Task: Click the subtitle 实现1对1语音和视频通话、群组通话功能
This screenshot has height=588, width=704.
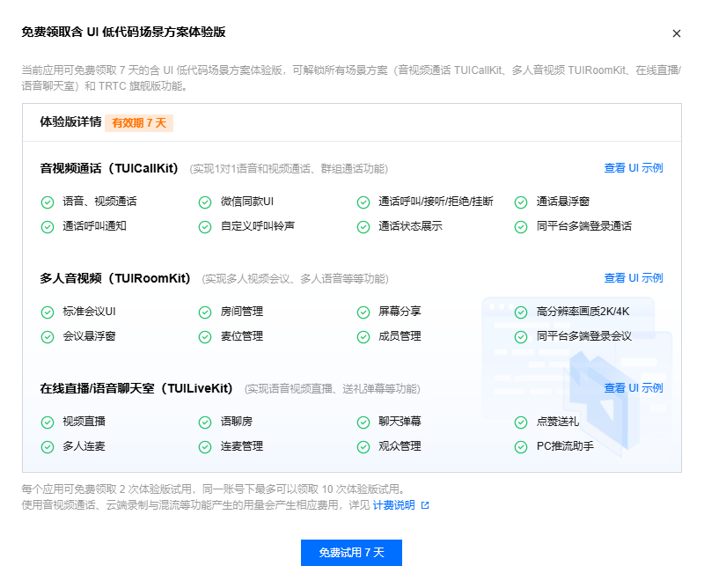Action: pyautogui.click(x=289, y=169)
